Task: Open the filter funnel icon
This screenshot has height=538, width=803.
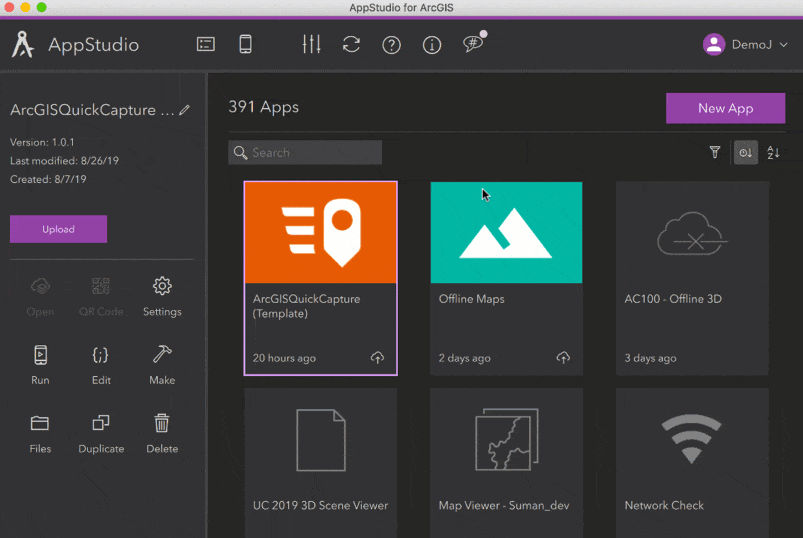Action: point(715,153)
